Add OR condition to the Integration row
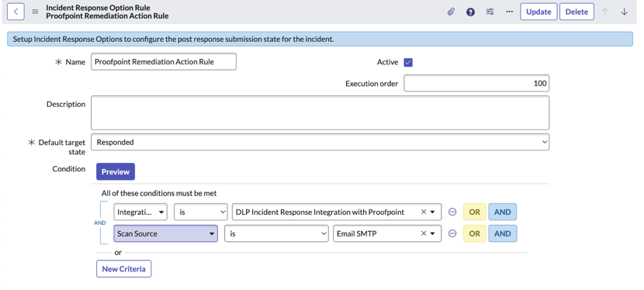 pyautogui.click(x=474, y=212)
